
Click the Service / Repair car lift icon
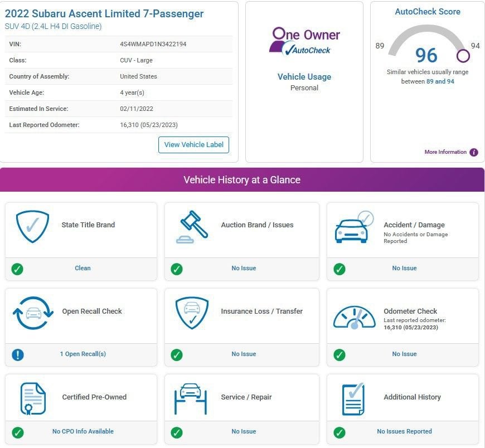[x=191, y=399]
